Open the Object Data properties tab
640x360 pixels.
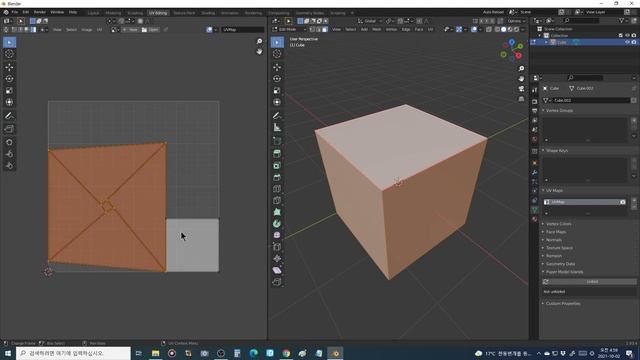click(x=535, y=209)
